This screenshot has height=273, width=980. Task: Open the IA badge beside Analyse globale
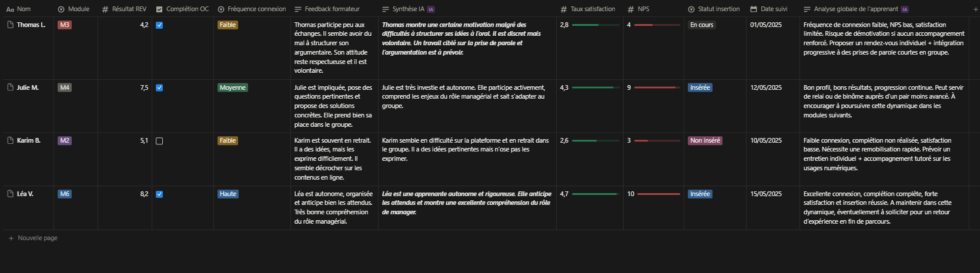tap(905, 9)
